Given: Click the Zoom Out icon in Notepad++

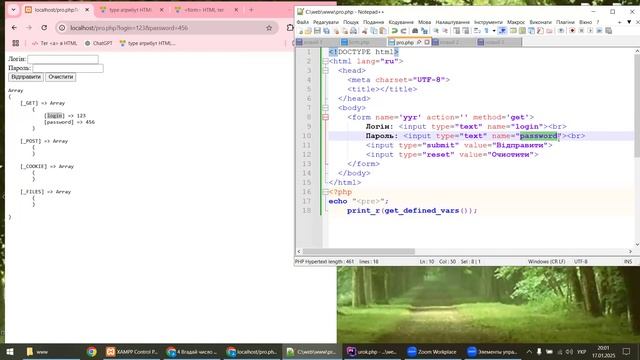Looking at the screenshot, I should pyautogui.click(x=445, y=31).
